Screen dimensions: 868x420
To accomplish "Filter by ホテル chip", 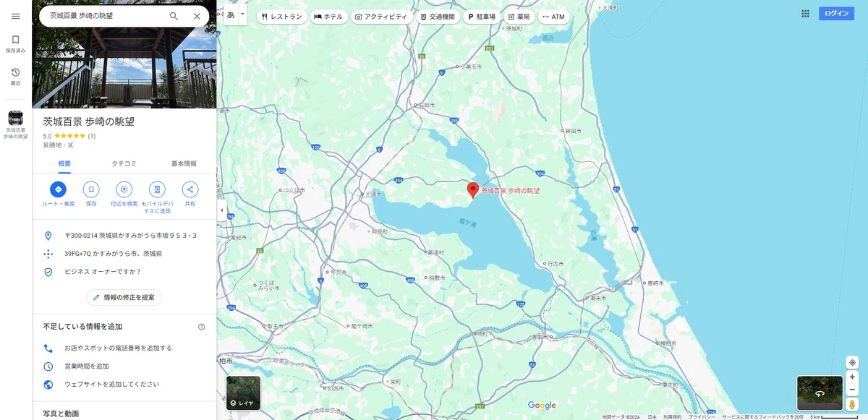I will coord(328,17).
